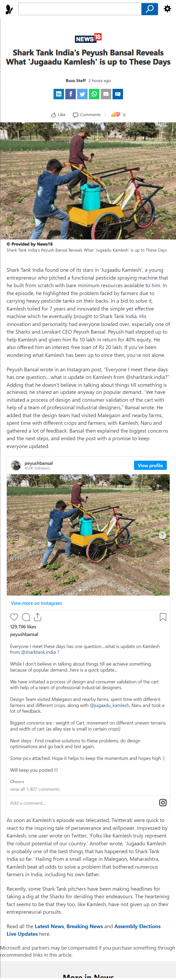Screen dimensions: 176x980
Task: Toggle the Instagram post heart icon
Action: pyautogui.click(x=14, y=617)
